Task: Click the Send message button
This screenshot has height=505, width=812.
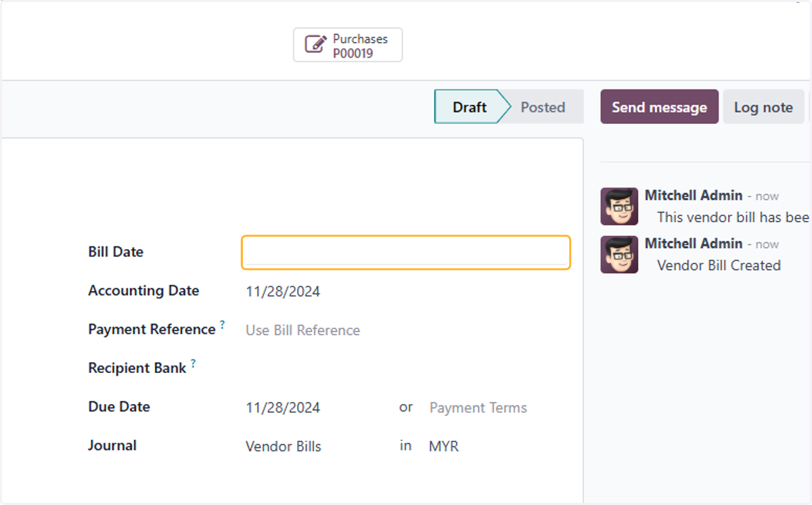Action: (659, 107)
